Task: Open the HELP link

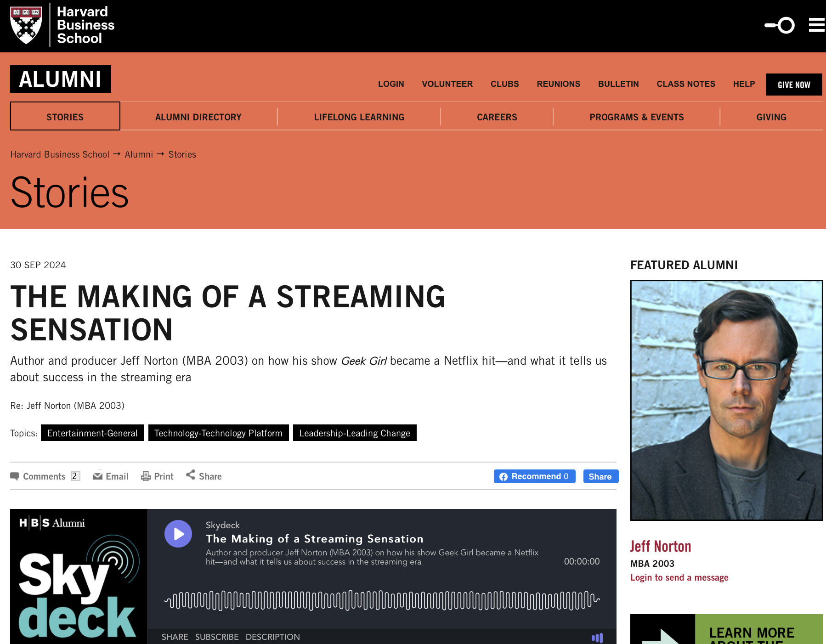Action: 744,84
